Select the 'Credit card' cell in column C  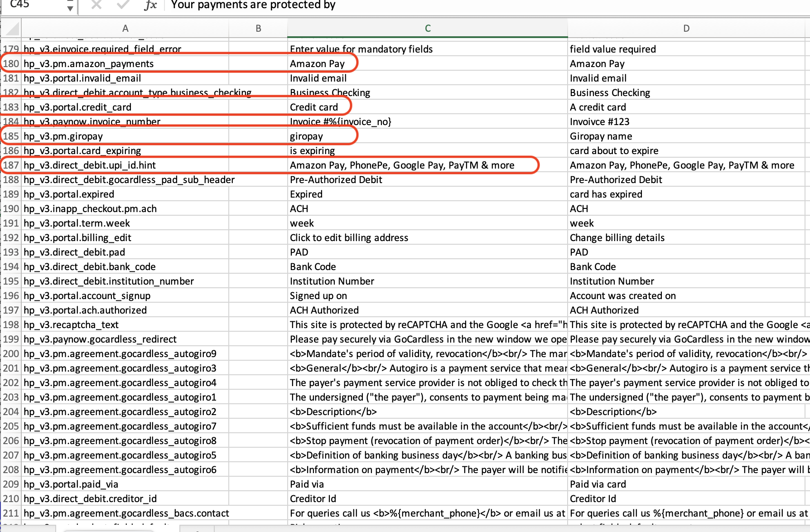(427, 107)
